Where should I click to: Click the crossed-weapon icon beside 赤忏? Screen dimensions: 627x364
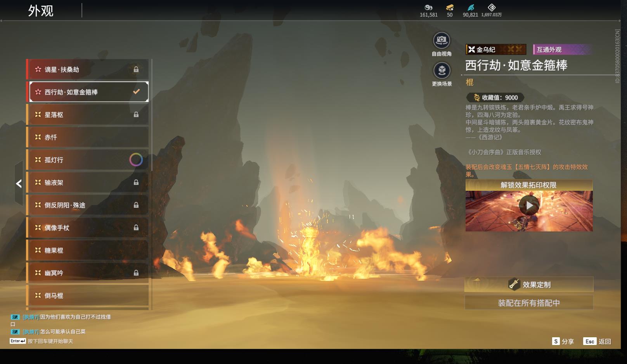click(x=38, y=137)
